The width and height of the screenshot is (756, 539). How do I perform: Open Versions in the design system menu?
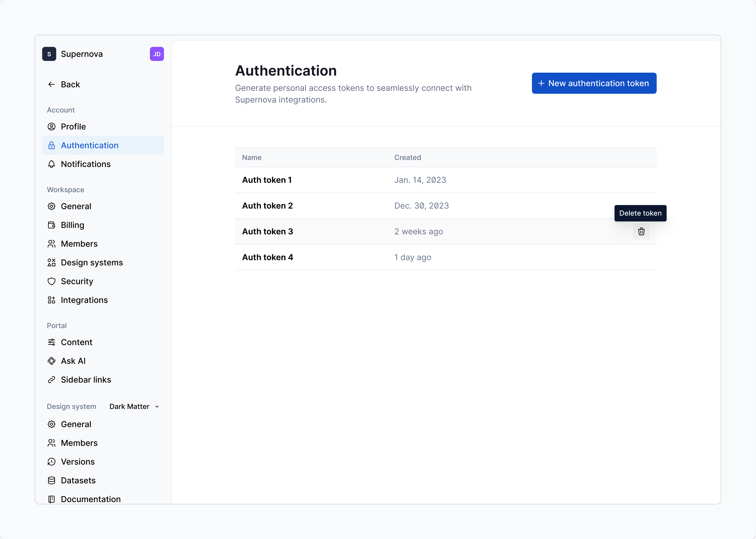77,461
